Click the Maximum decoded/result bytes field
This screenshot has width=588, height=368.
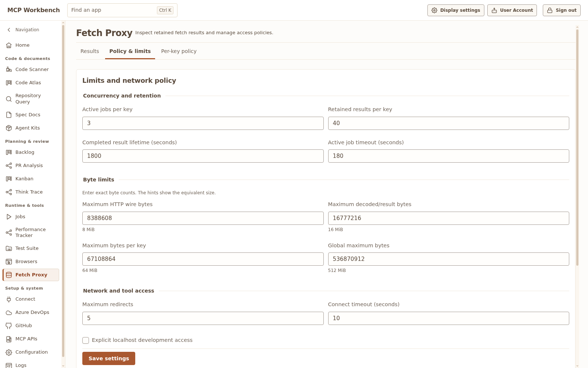coord(448,218)
